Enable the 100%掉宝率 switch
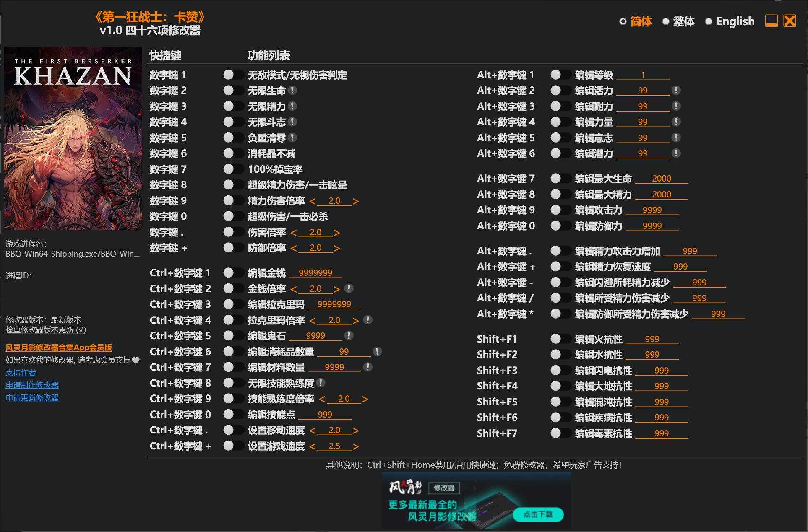This screenshot has height=532, width=808. click(x=233, y=169)
